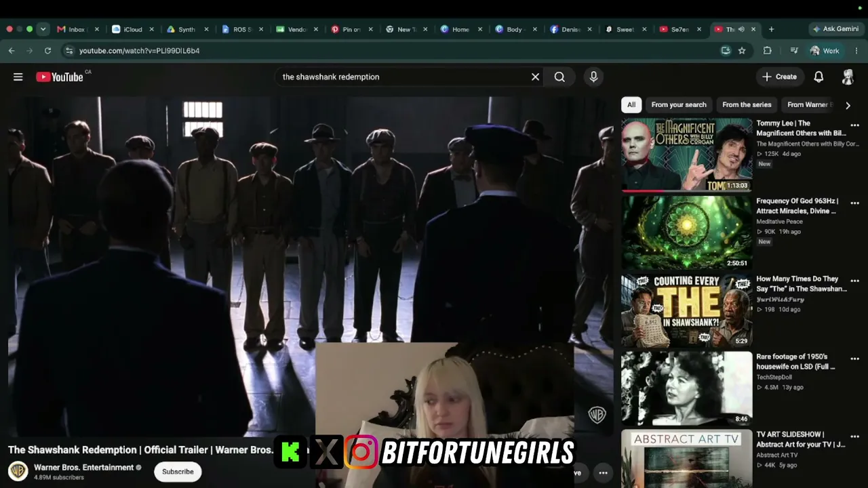Mute the playing YouTube tab speaker icon
The width and height of the screenshot is (868, 488).
[741, 29]
